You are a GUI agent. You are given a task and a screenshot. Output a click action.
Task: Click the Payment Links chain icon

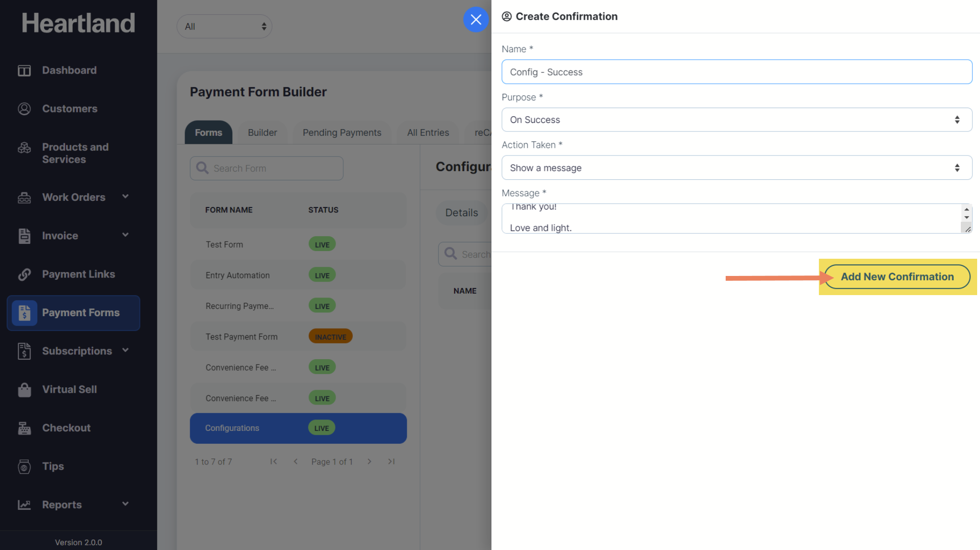point(24,275)
